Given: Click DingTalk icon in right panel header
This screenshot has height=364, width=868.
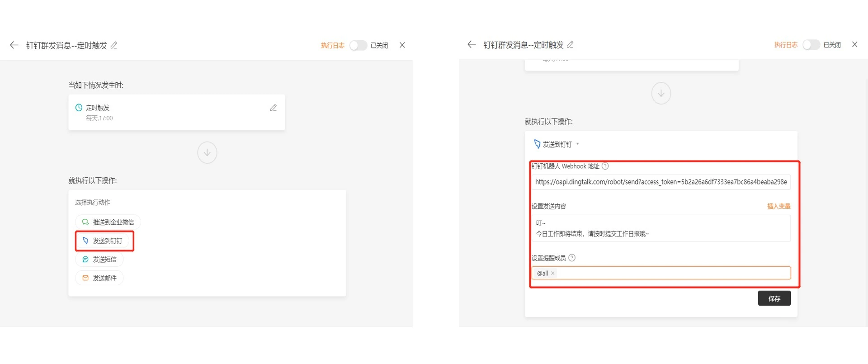Looking at the screenshot, I should coord(537,144).
